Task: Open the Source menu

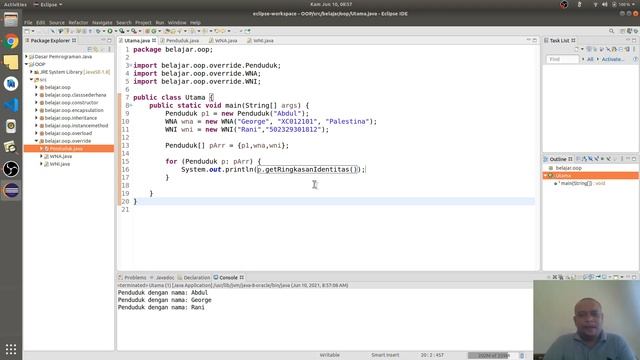Action: point(57,22)
